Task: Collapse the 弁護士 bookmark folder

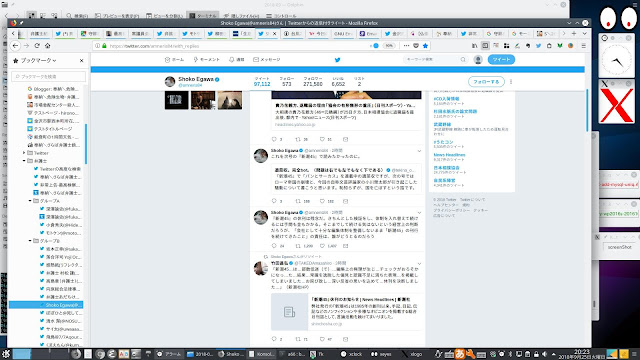Action: [24, 161]
